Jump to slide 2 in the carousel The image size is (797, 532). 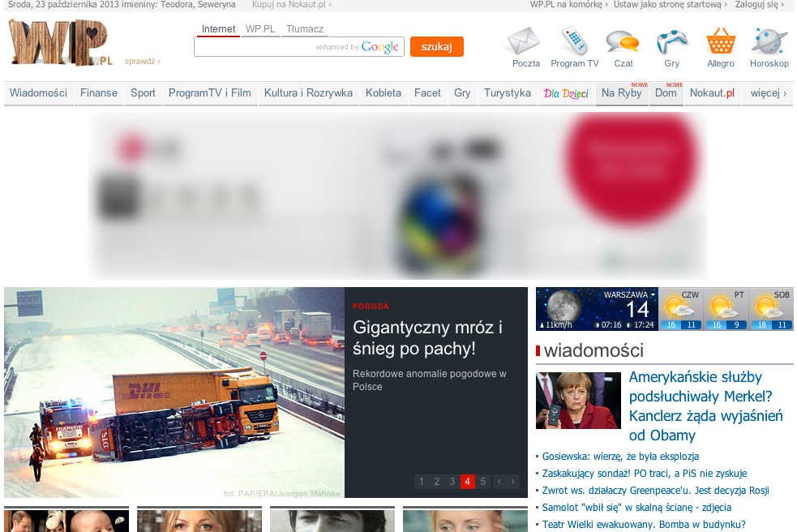436,482
